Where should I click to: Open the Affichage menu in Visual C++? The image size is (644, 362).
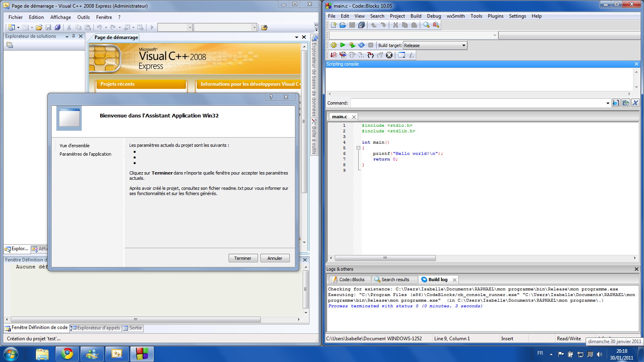click(x=60, y=17)
